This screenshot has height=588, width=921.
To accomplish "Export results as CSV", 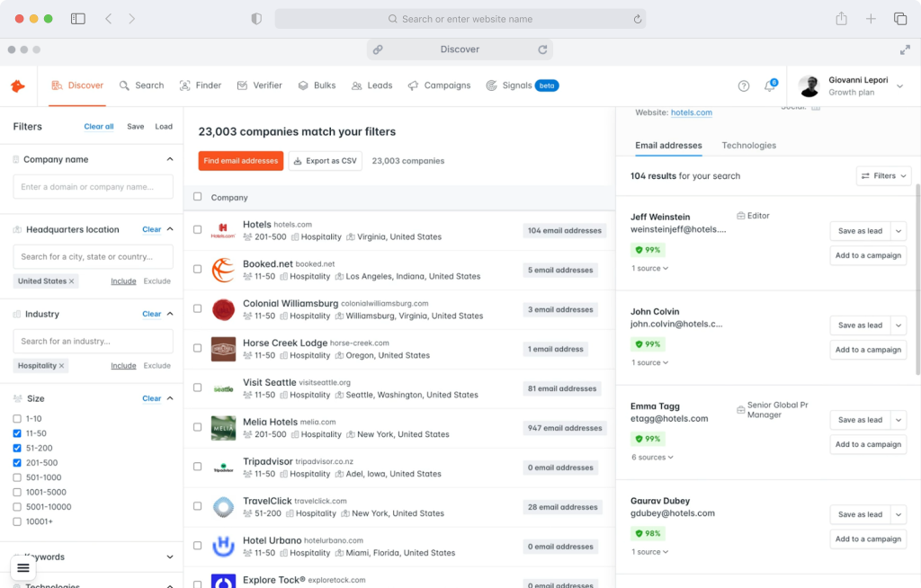I will [x=325, y=160].
